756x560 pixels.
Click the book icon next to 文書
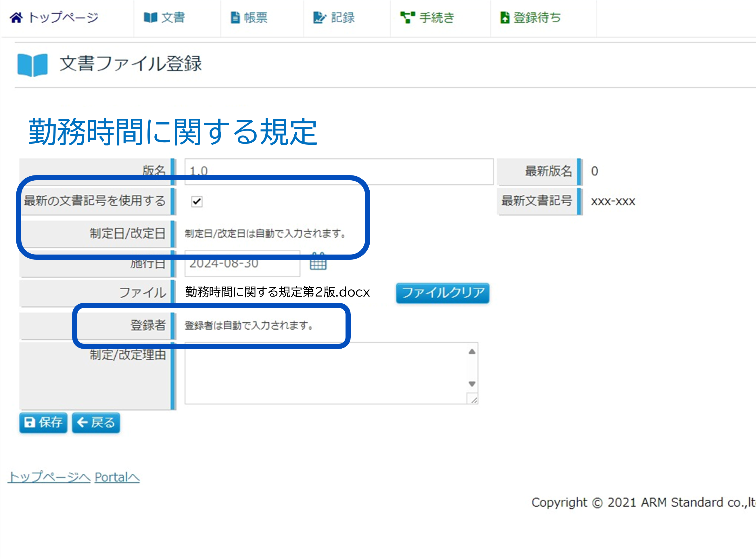(x=150, y=17)
